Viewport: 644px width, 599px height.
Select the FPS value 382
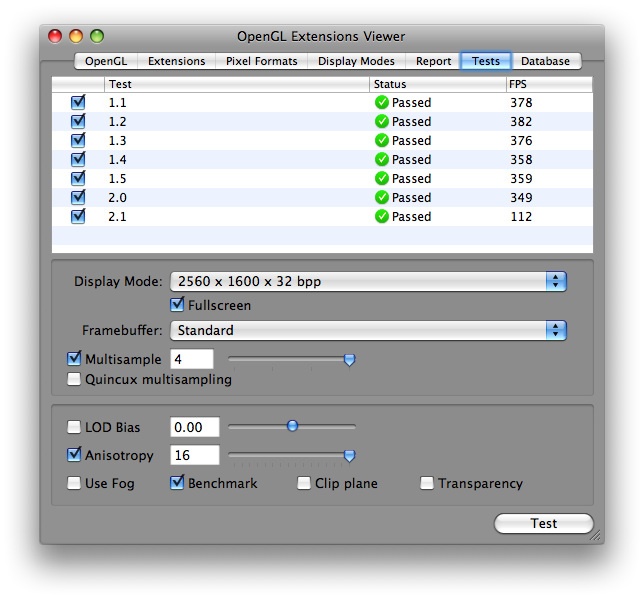pos(521,121)
